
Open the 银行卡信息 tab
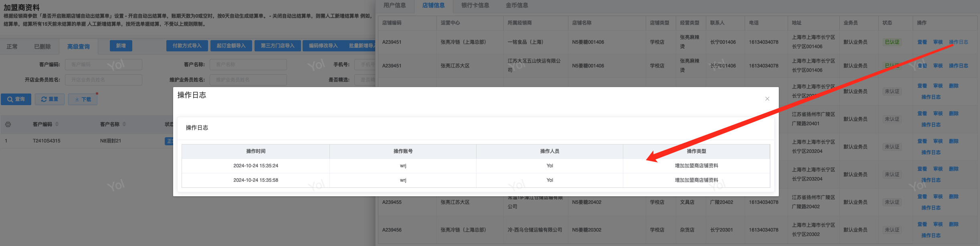475,5
